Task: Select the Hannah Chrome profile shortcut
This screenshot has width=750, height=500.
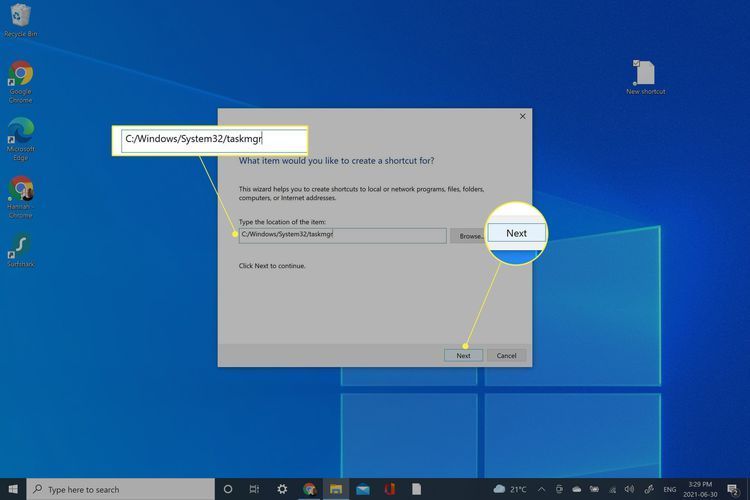Action: pos(20,190)
